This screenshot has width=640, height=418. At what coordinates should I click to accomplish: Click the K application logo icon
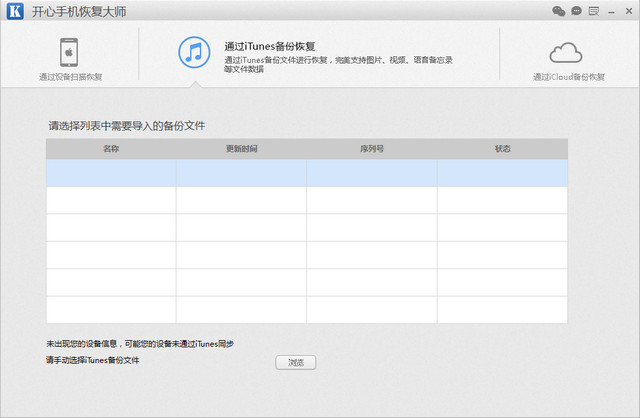(15, 11)
